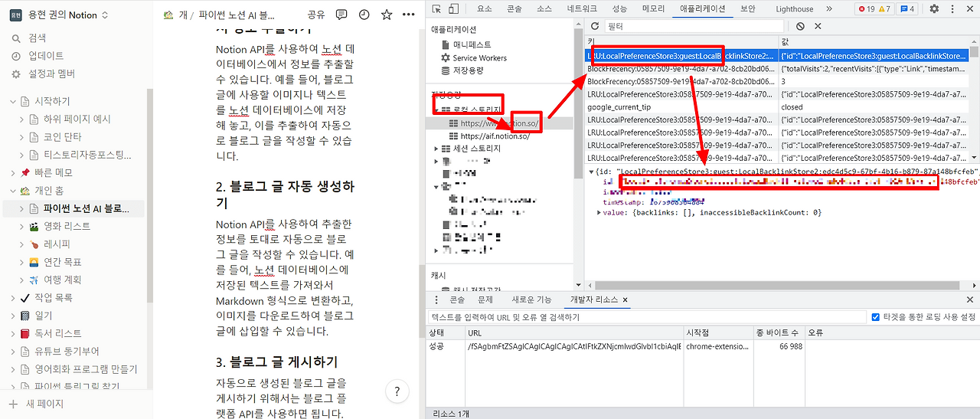Open the 영화 리스트 page icon
This screenshot has height=419, width=980.
click(x=34, y=226)
